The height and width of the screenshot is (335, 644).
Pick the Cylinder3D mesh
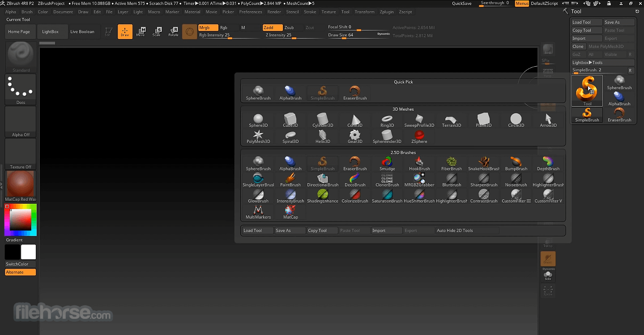[323, 120]
